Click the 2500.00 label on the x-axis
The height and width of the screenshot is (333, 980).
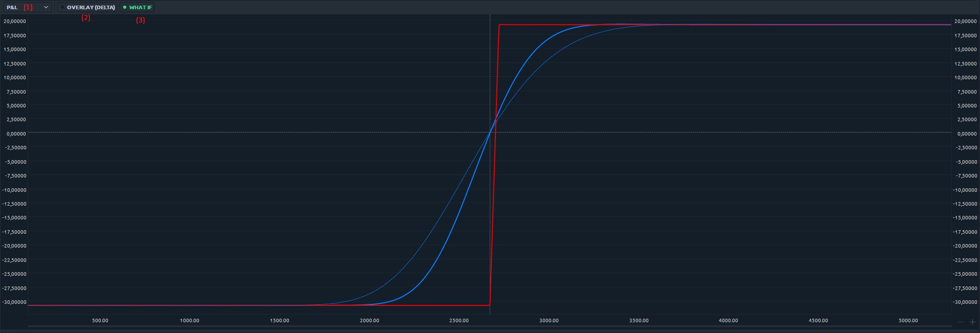coord(459,321)
